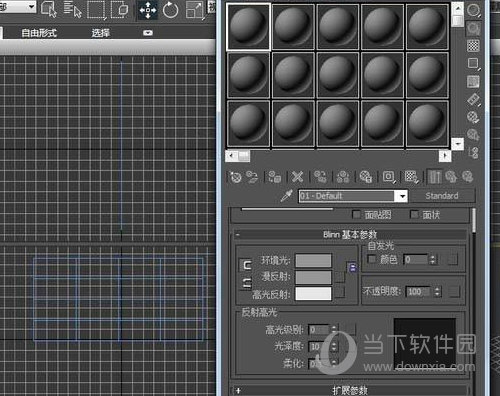Open material editor Options icon
Screen dimensions: 500x396
[473, 117]
